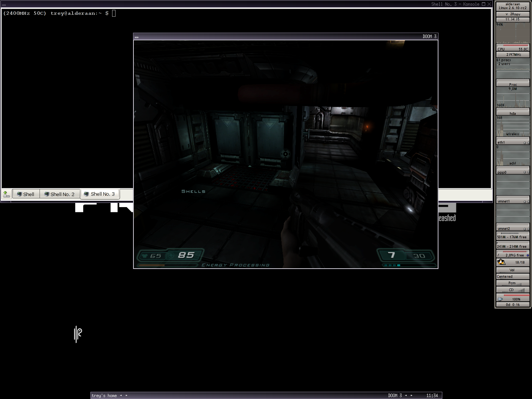Click the reserve ammo count 30 in HUD
Screen dimensions: 532x399
pos(419,256)
